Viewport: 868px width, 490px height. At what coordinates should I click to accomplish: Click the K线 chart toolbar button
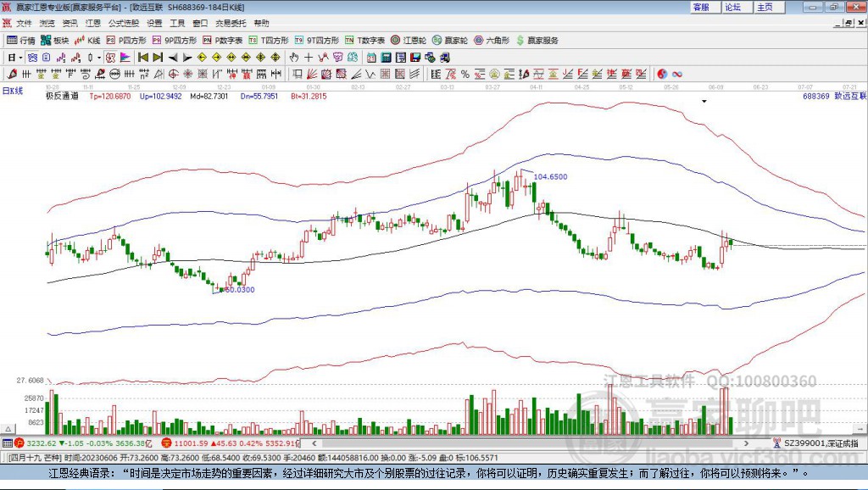[88, 40]
